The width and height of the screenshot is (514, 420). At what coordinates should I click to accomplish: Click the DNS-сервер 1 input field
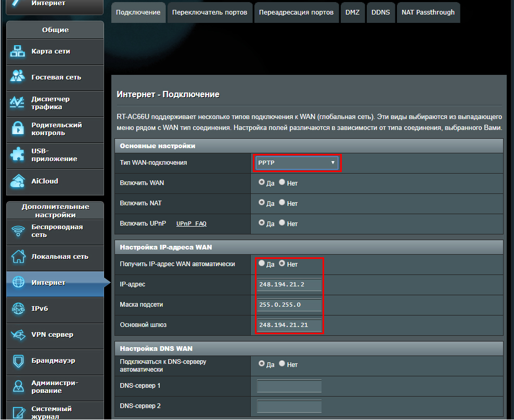pos(289,386)
